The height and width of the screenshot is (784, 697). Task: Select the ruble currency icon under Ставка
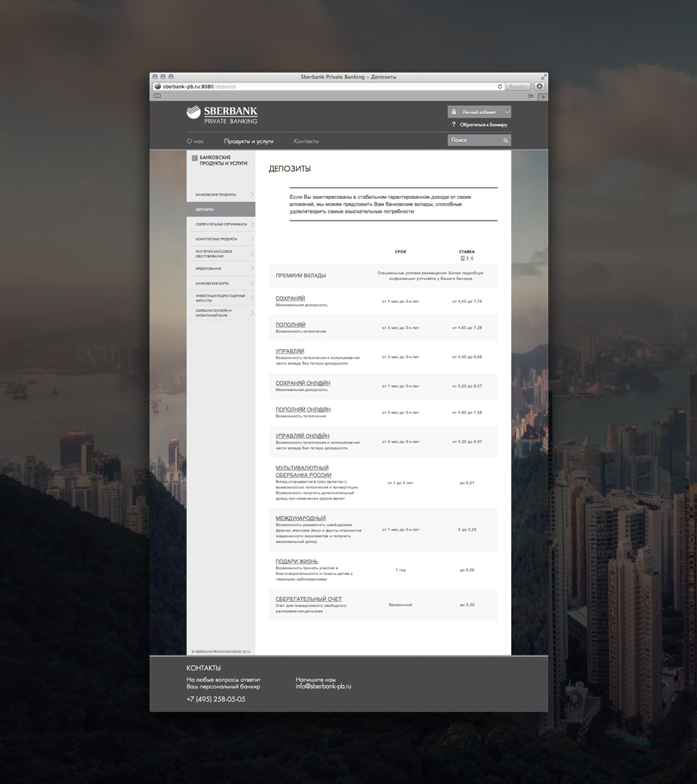462,258
